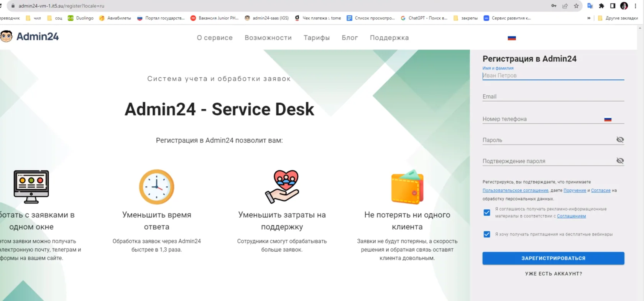Open the соц bookmarks folder
644x301 pixels.
(x=54, y=18)
